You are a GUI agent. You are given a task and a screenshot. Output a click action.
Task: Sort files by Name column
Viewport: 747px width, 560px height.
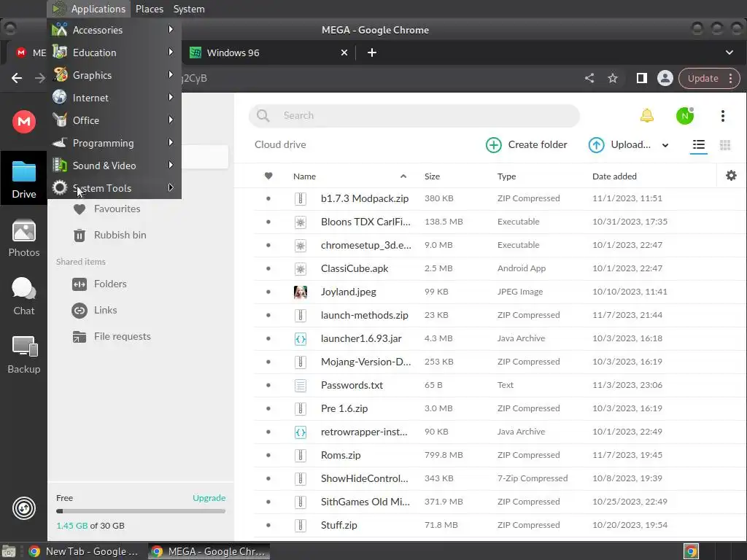304,176
